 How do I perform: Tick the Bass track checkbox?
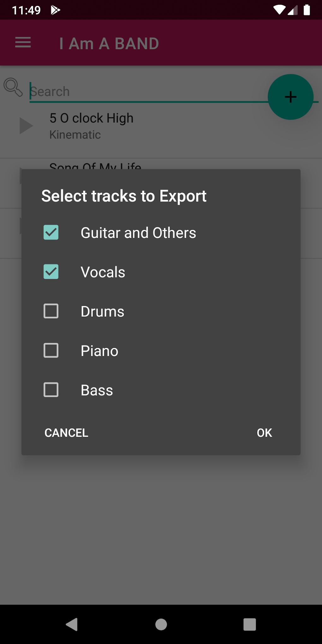click(51, 390)
